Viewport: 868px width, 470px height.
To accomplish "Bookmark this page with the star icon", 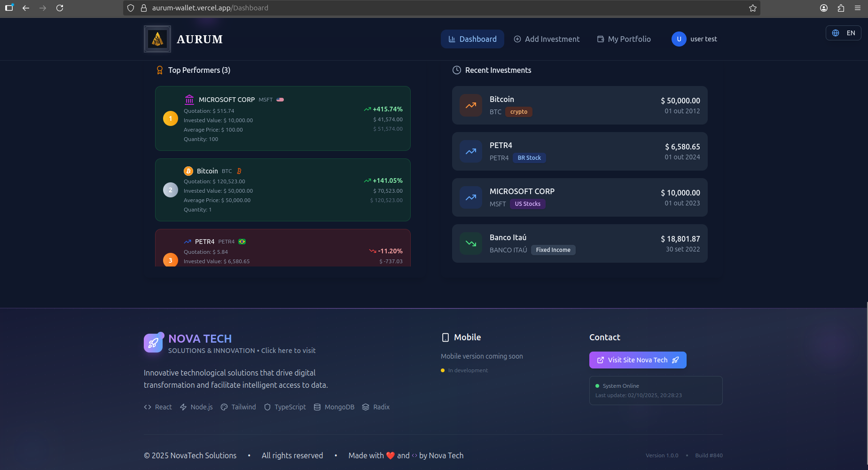I will 752,8.
